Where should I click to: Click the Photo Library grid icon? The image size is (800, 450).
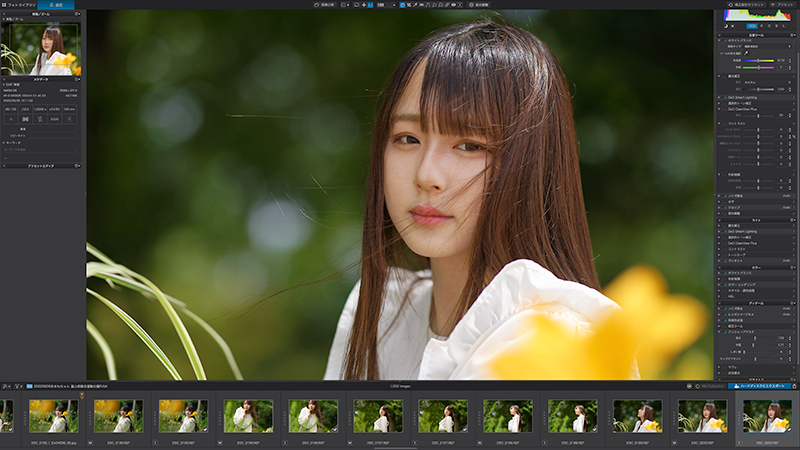(x=4, y=5)
